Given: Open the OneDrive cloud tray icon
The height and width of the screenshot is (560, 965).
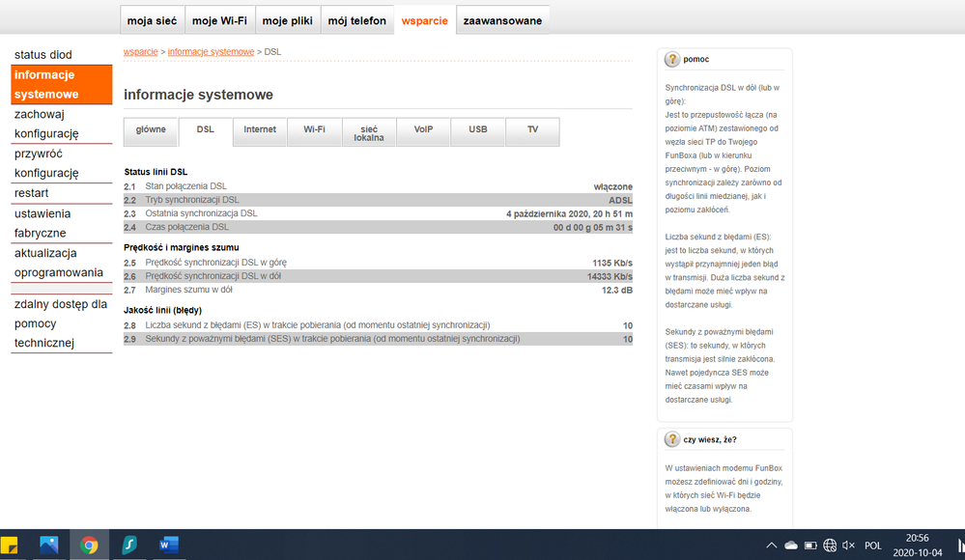Looking at the screenshot, I should coord(791,546).
